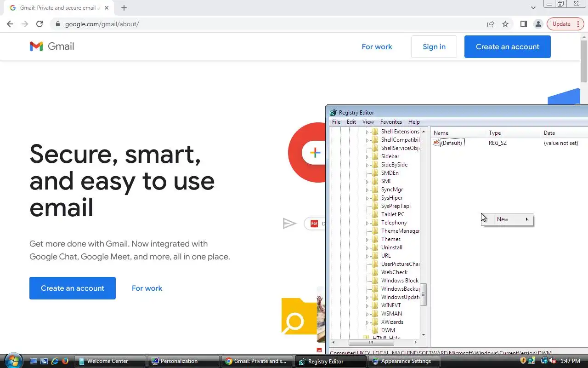The width and height of the screenshot is (588, 368).
Task: Share this page icon in address bar
Action: 491,24
